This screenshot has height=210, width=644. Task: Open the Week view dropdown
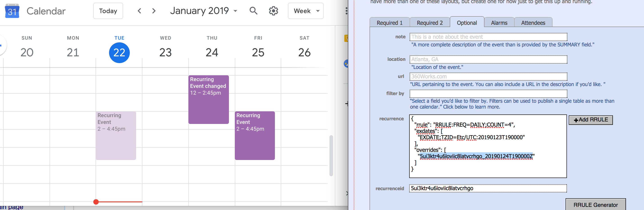[306, 11]
